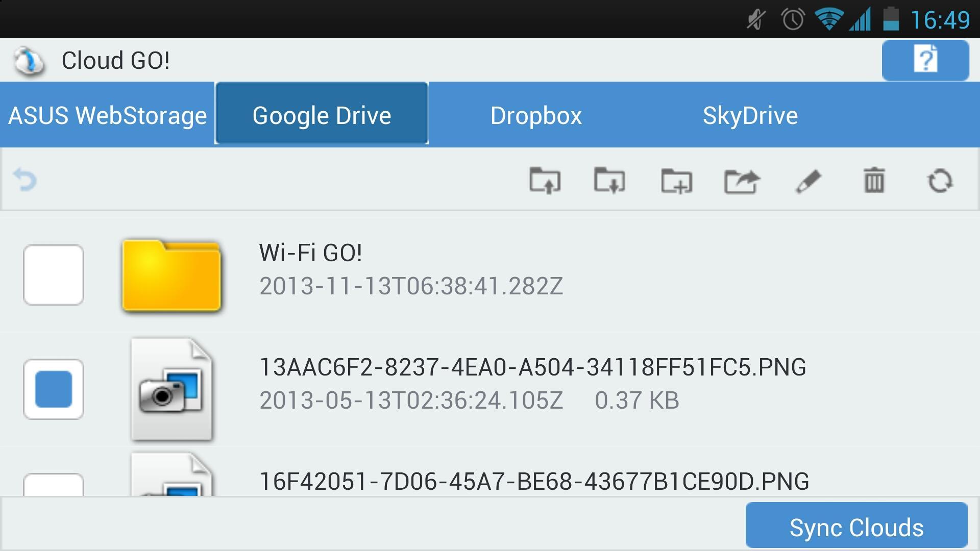Click the back/undo arrow icon

click(25, 179)
